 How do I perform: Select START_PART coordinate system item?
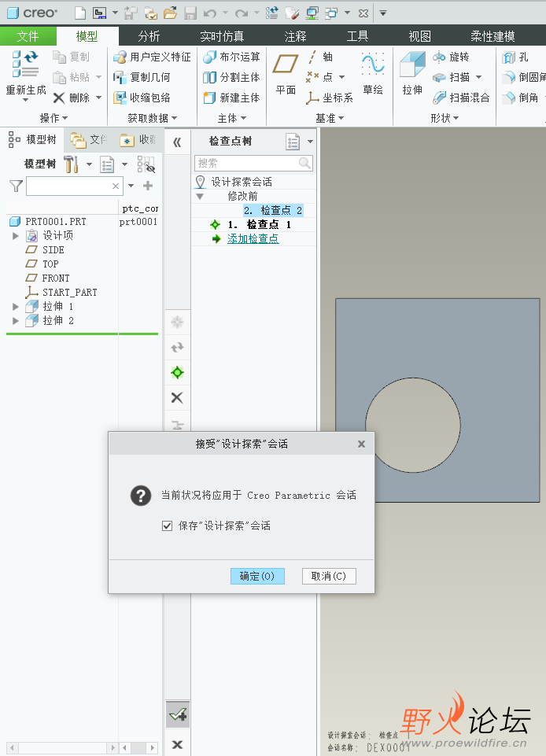[x=69, y=292]
